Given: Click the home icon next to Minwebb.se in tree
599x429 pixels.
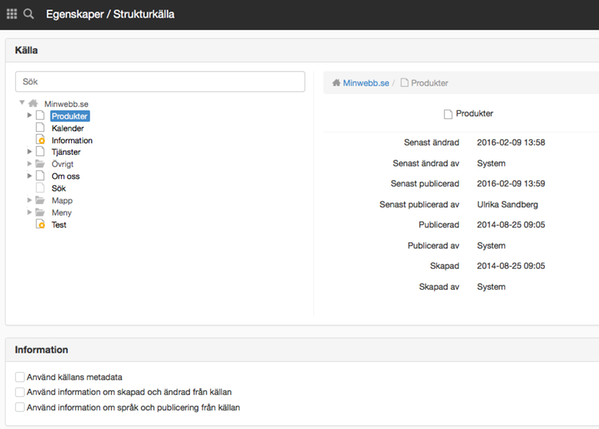Looking at the screenshot, I should pyautogui.click(x=33, y=103).
